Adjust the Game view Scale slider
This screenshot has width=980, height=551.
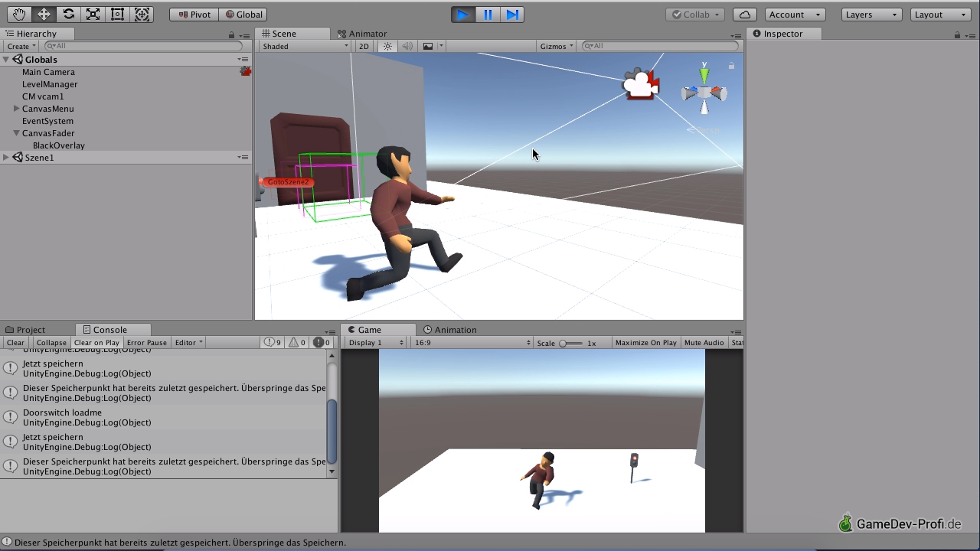click(x=570, y=343)
